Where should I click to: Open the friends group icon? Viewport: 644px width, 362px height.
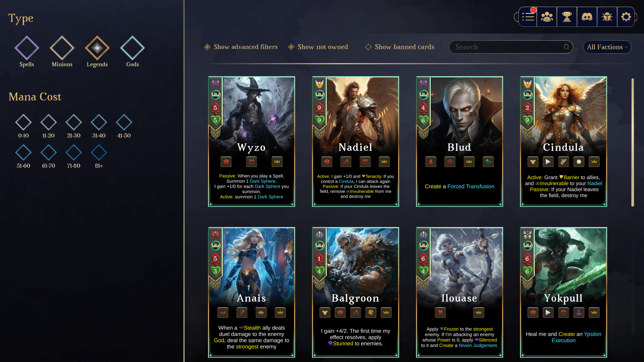point(547,17)
